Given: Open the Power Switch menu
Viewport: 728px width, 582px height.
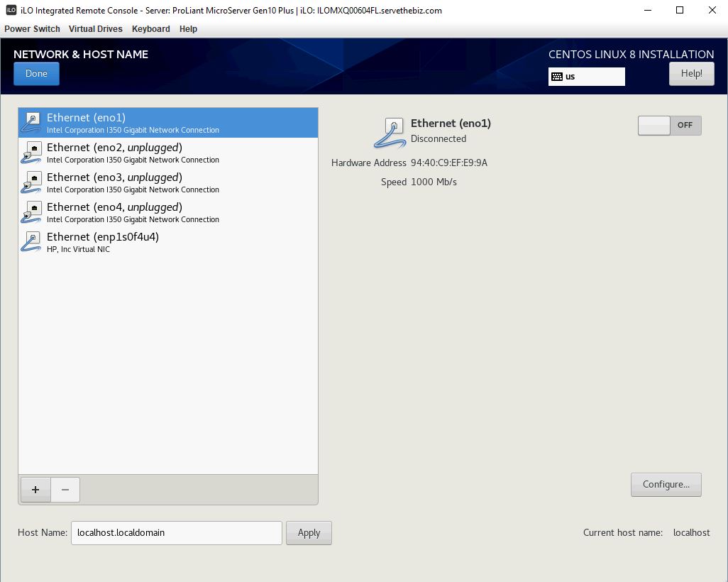Looking at the screenshot, I should [32, 29].
